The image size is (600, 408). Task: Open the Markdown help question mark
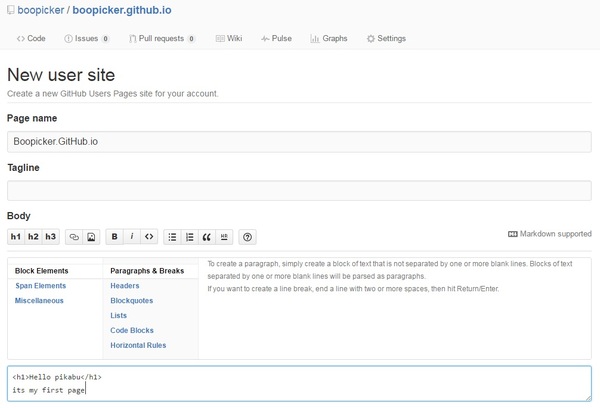click(x=248, y=237)
